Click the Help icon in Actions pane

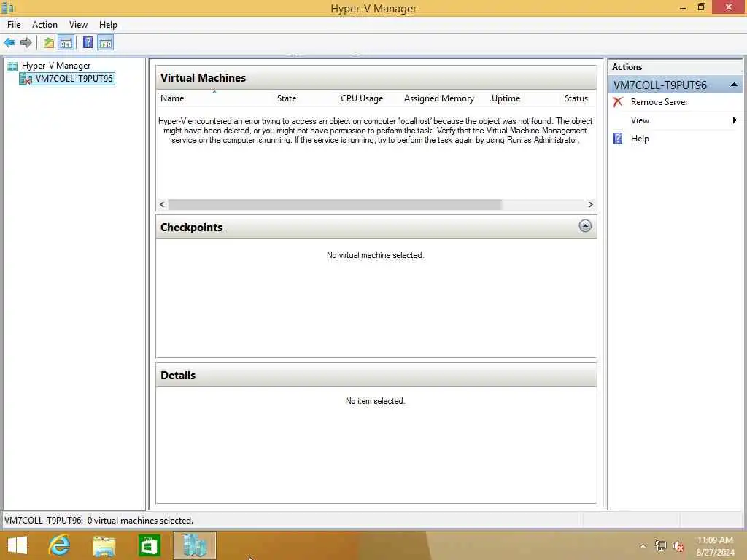point(617,139)
